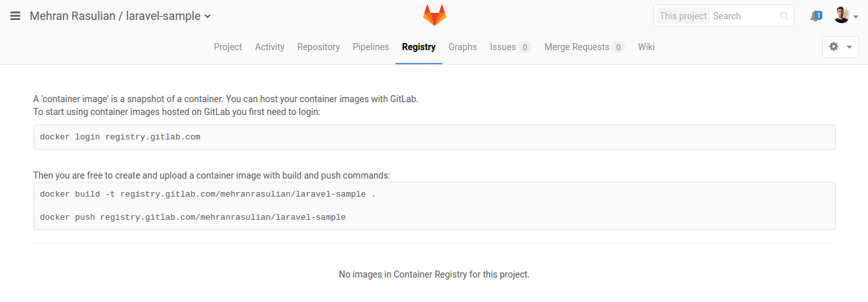Open the Merge Requests tab

click(584, 47)
